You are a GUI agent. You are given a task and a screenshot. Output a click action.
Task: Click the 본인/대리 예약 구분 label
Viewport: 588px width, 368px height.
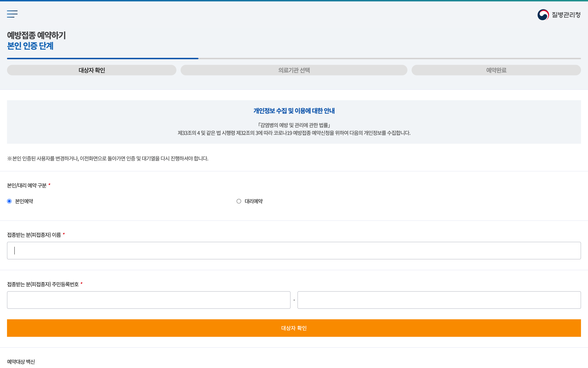27,185
